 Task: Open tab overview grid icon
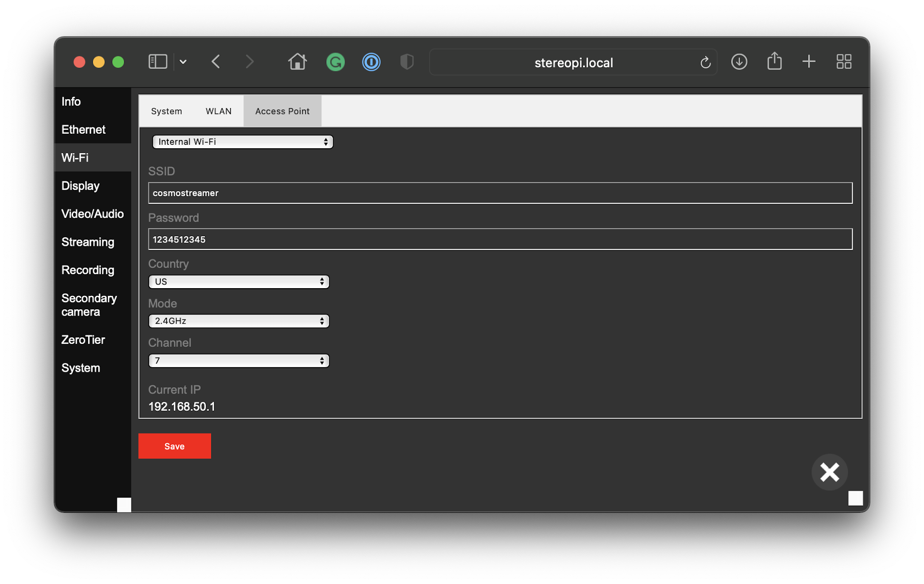click(844, 62)
